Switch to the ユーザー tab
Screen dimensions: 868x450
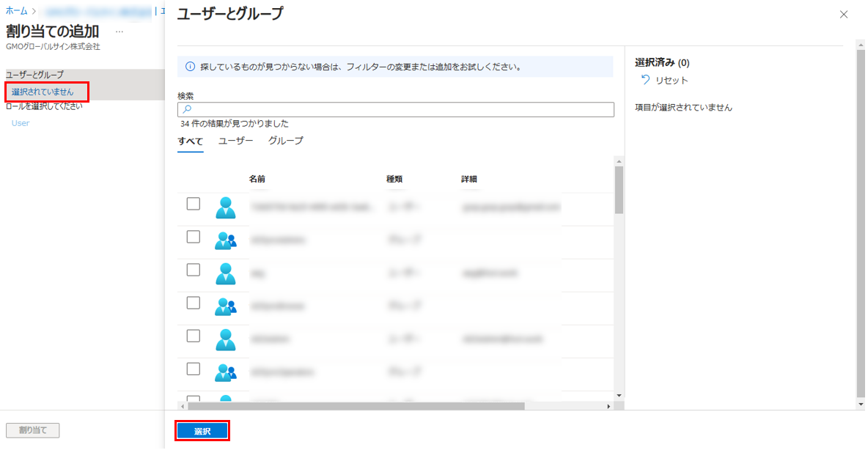[x=236, y=141]
